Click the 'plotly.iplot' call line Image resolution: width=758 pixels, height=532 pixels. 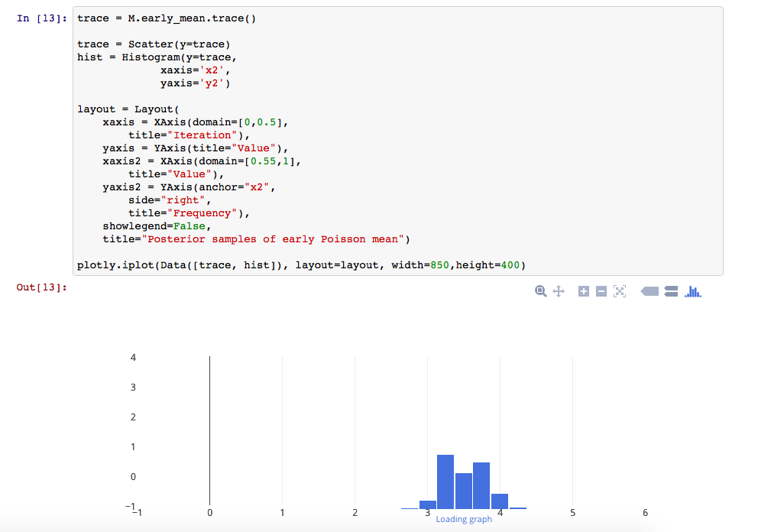[x=301, y=265]
